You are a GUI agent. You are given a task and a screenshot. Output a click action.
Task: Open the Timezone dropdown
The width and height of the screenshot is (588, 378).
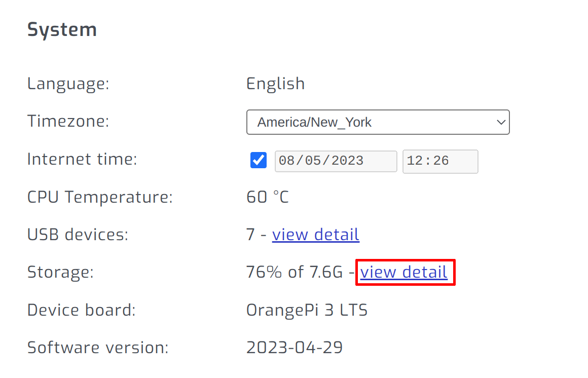(377, 122)
